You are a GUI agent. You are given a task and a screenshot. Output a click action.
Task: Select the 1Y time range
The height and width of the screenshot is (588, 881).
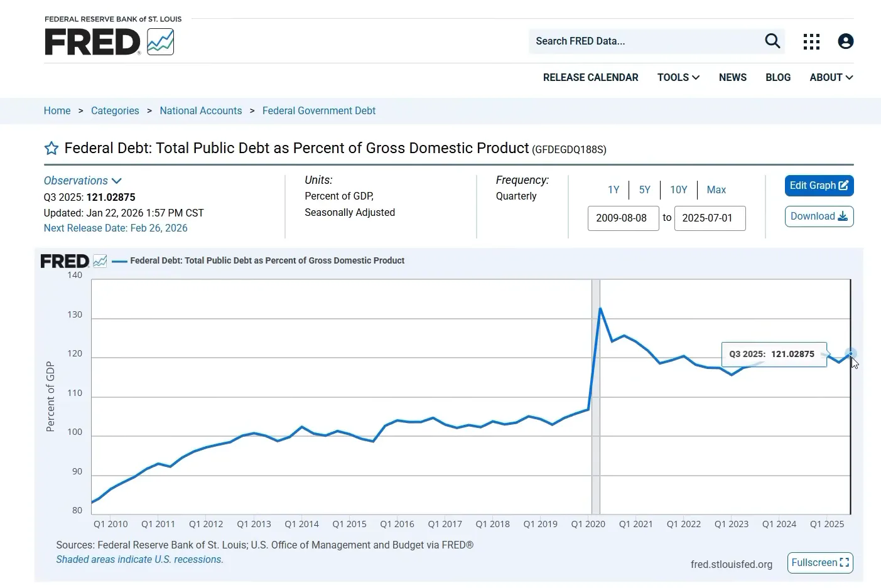(x=613, y=190)
